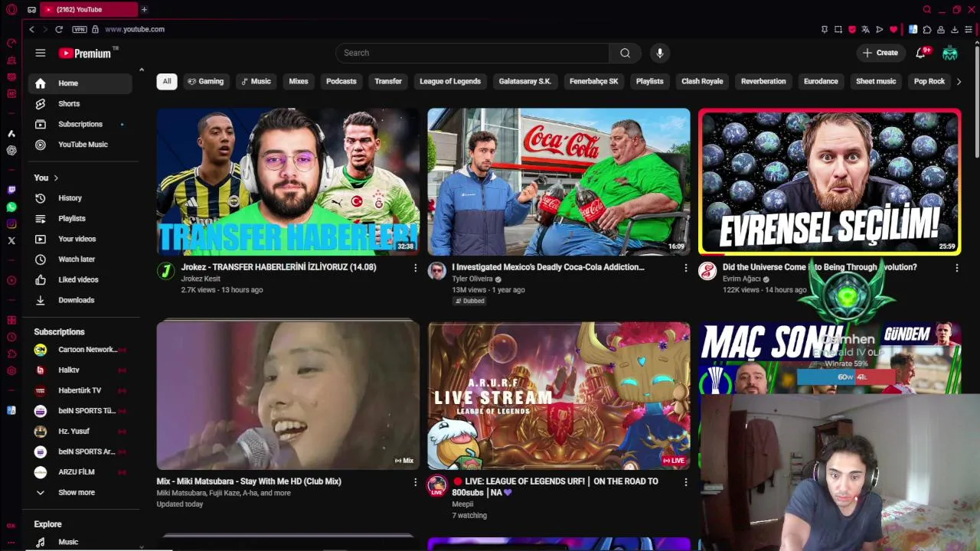The width and height of the screenshot is (980, 551).
Task: Open the Twitch icon in the Opera sidebar
Action: pyautogui.click(x=11, y=190)
